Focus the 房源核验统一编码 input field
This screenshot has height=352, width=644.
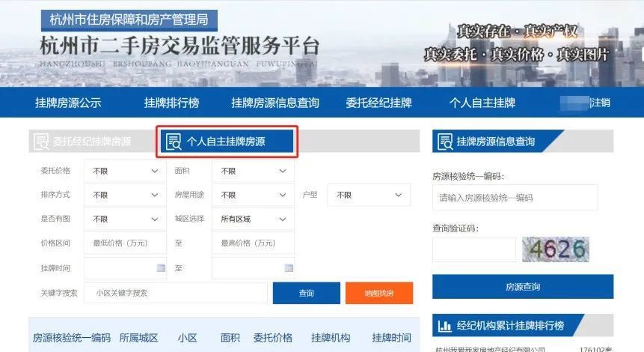click(515, 198)
